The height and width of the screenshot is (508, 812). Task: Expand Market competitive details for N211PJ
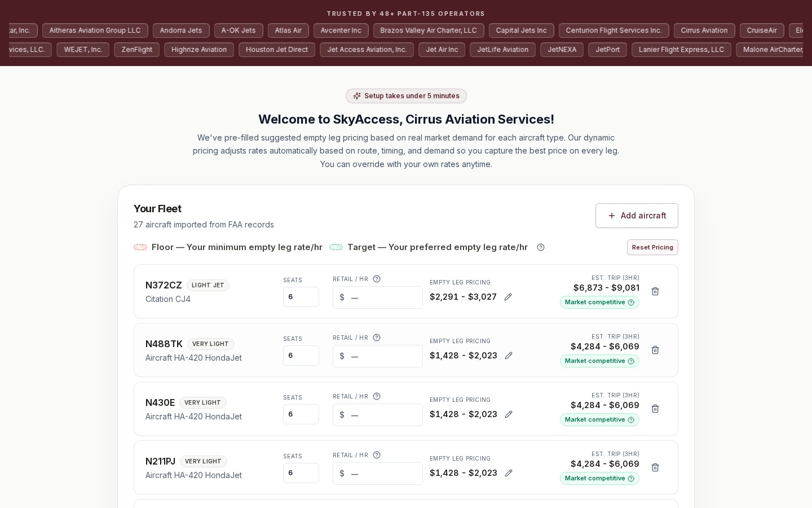(x=631, y=479)
